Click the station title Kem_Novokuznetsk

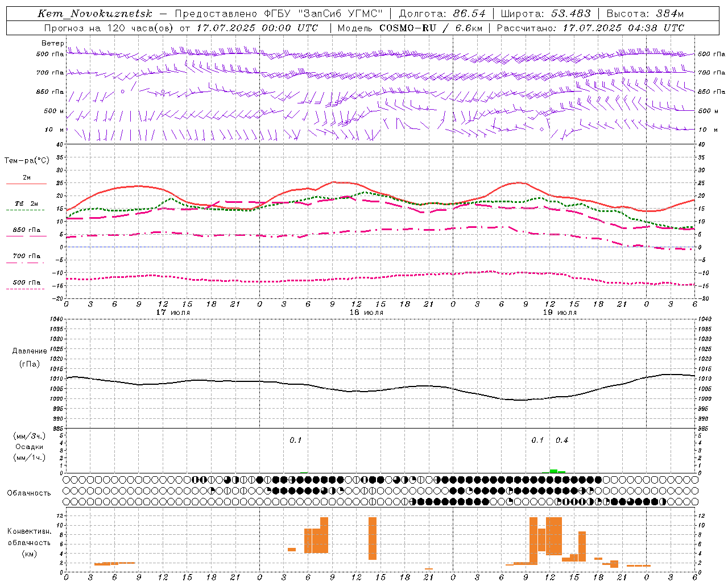point(95,14)
